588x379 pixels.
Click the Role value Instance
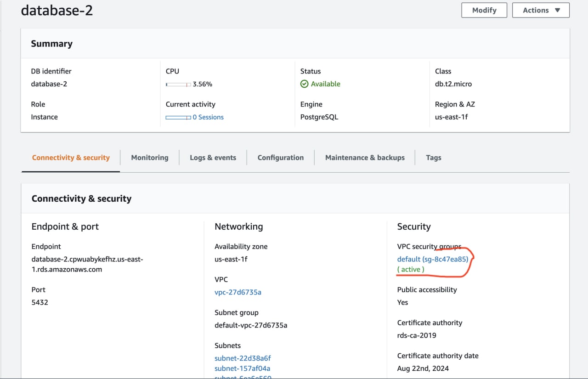click(45, 117)
